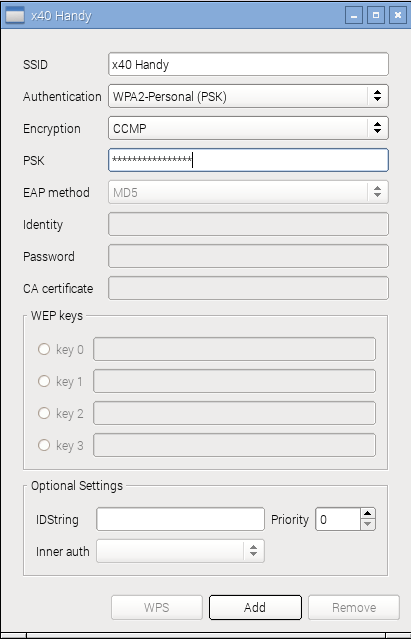Image resolution: width=411 pixels, height=639 pixels.
Task: Click the Add button
Action: tap(255, 608)
